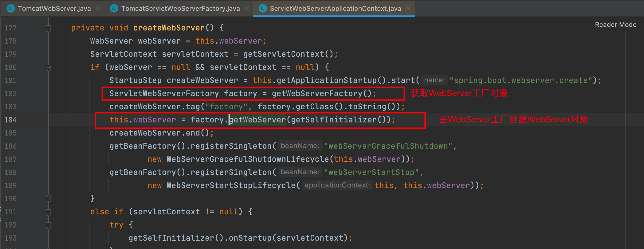Click the class icon on the TomcatServletWebServerFactory.java tab

click(x=114, y=8)
